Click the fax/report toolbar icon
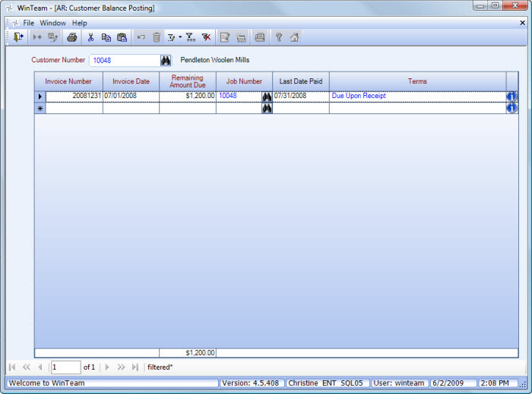The width and height of the screenshot is (532, 394). [260, 37]
